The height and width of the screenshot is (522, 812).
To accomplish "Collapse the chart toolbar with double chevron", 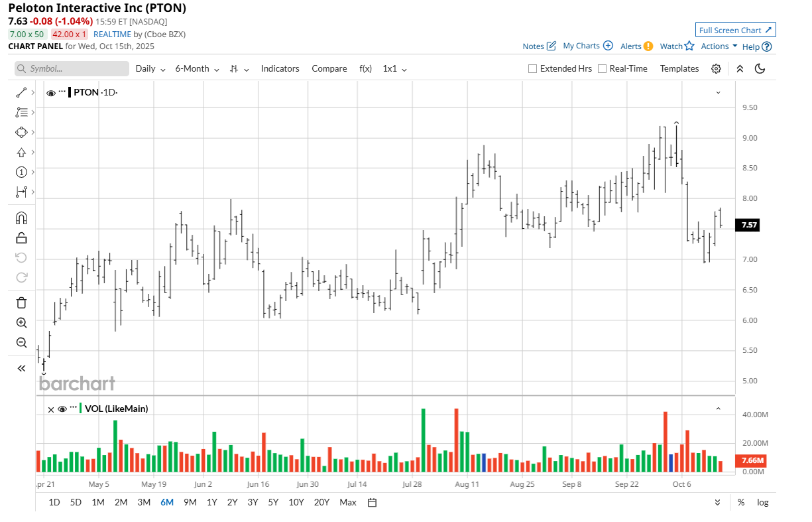I will [740, 68].
